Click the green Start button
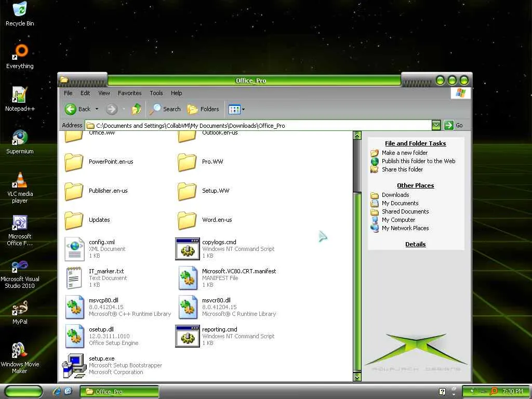 [24, 392]
